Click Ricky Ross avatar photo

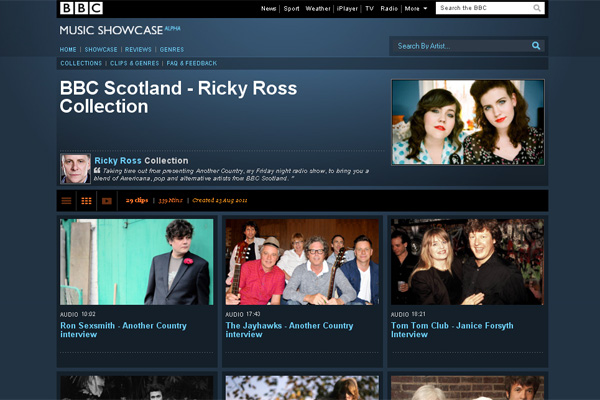[x=75, y=168]
